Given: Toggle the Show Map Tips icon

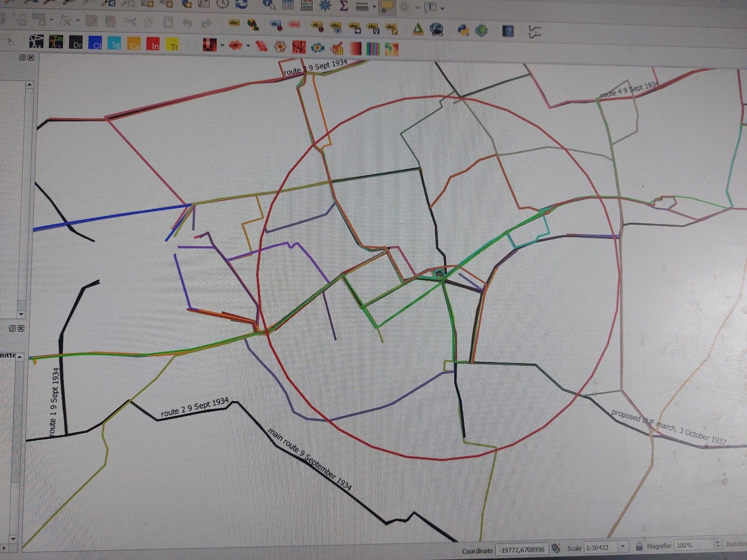Looking at the screenshot, I should 387,7.
